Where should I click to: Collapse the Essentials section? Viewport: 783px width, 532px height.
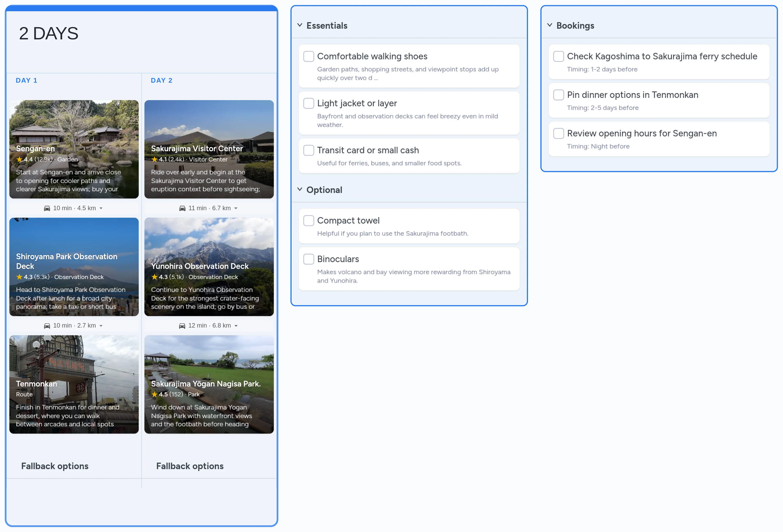[300, 25]
